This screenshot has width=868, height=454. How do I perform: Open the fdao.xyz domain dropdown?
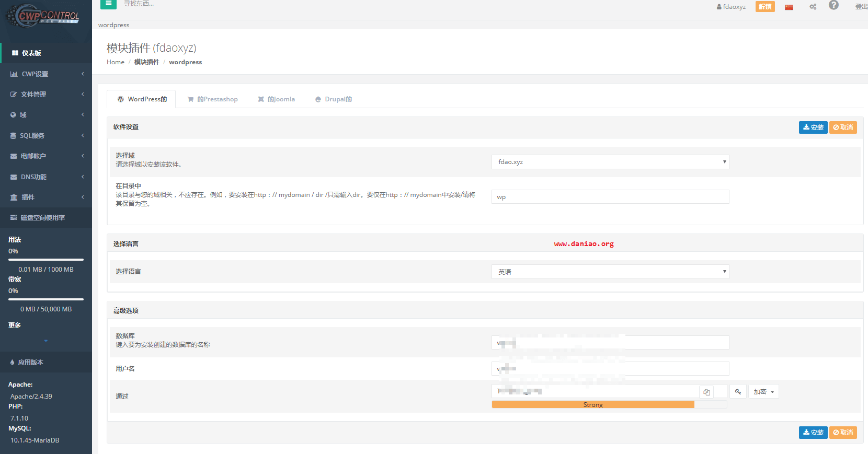point(610,162)
